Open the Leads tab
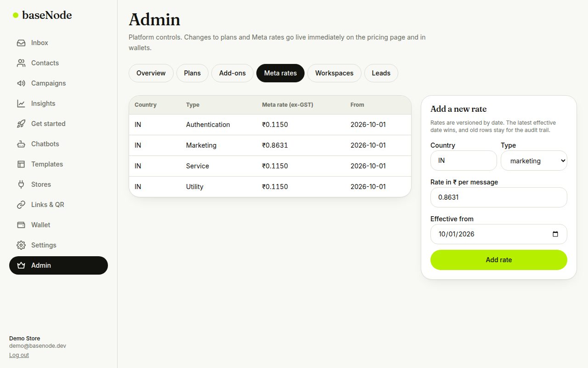This screenshot has height=368, width=588. 381,73
